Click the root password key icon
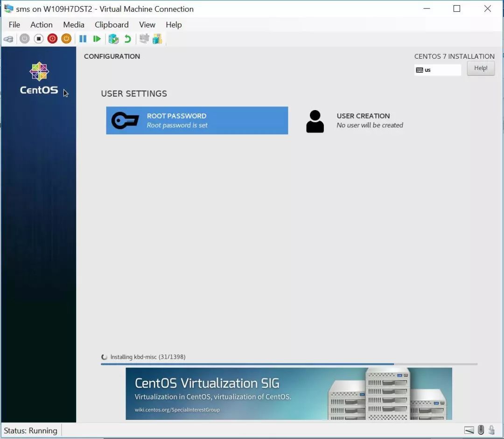 tap(125, 120)
